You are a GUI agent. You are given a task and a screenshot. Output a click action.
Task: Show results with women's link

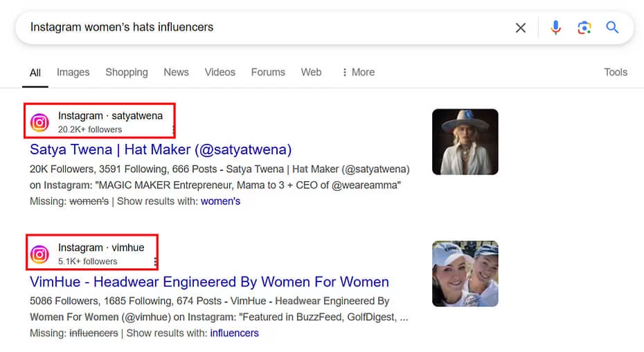click(221, 201)
